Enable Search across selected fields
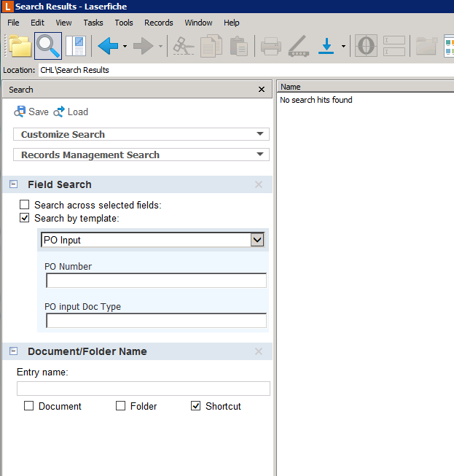The height and width of the screenshot is (476, 454). point(25,205)
